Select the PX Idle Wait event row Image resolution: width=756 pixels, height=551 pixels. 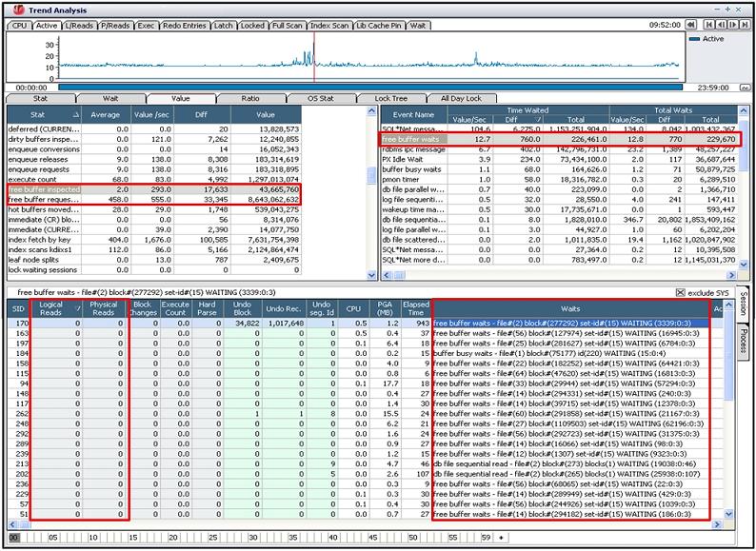pyautogui.click(x=559, y=159)
